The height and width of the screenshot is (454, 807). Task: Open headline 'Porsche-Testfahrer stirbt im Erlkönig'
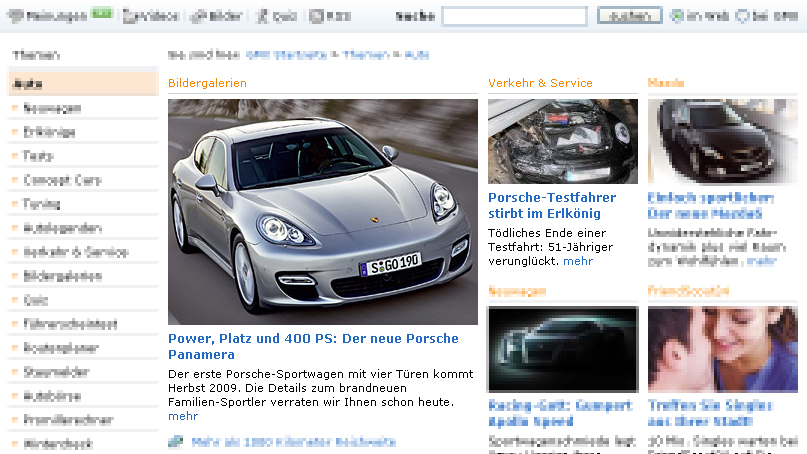point(552,205)
